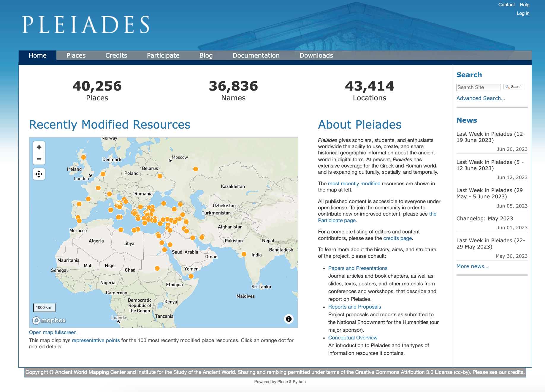Open Conceptual Overview link
The width and height of the screenshot is (545, 392).
coord(353,338)
